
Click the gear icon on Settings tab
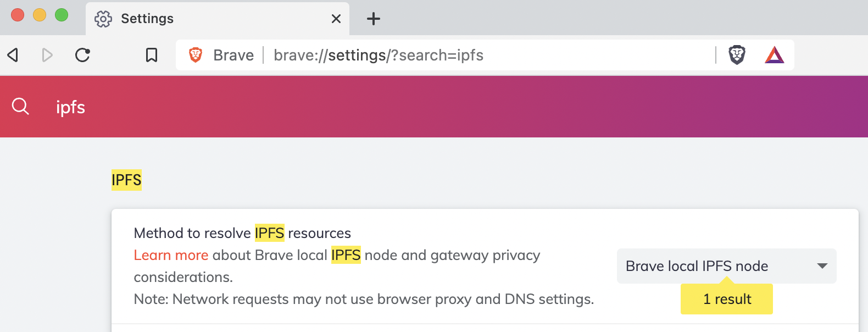coord(103,19)
